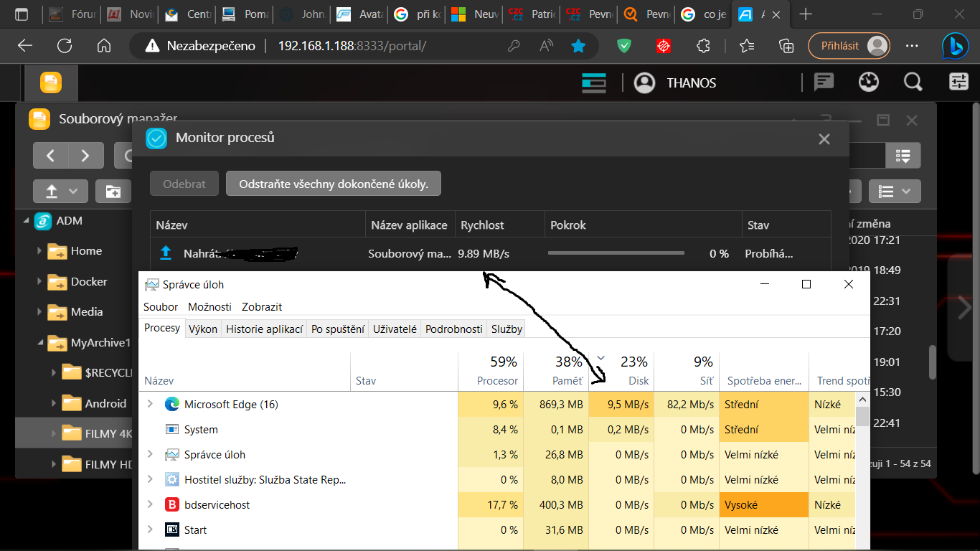Collapse the MyArchive1 folder tree
This screenshot has height=551, width=980.
pos(39,343)
